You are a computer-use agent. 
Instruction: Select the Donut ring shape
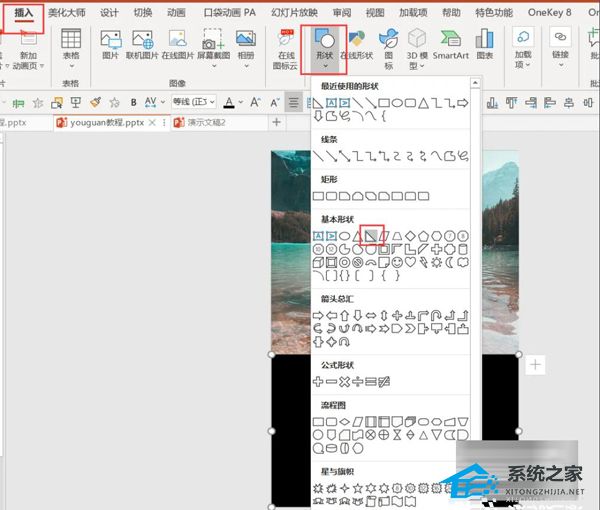[x=344, y=262]
